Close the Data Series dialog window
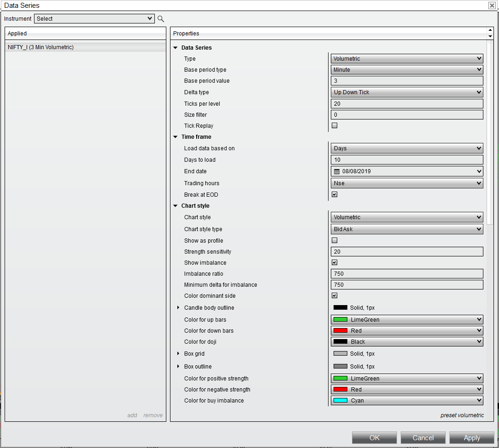 [x=492, y=6]
